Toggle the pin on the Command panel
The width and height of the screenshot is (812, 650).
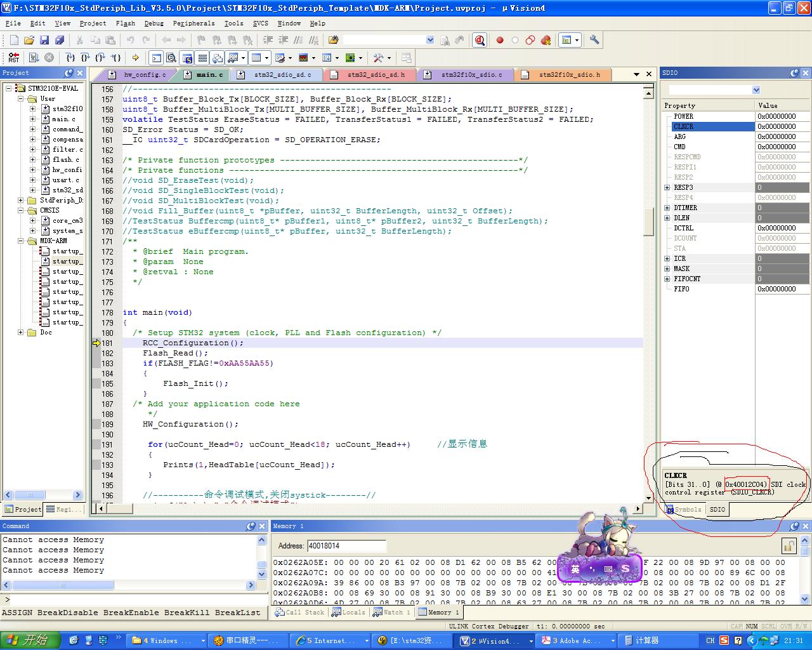click(251, 526)
